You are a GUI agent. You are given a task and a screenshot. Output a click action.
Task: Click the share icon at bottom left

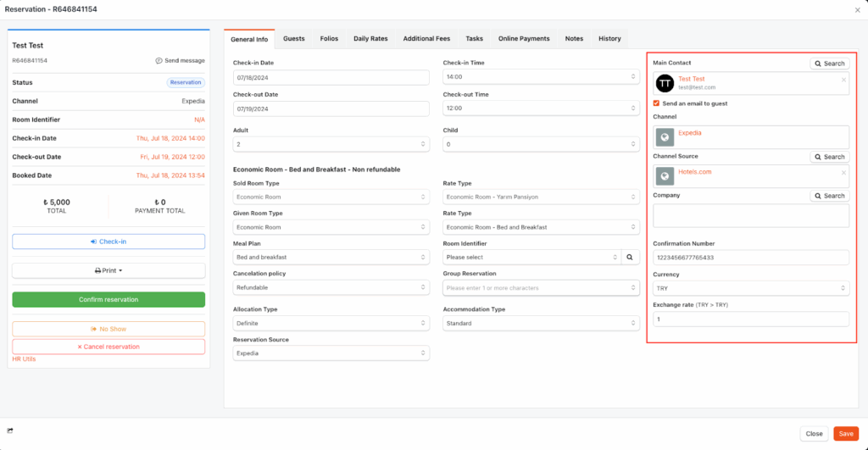(10, 432)
